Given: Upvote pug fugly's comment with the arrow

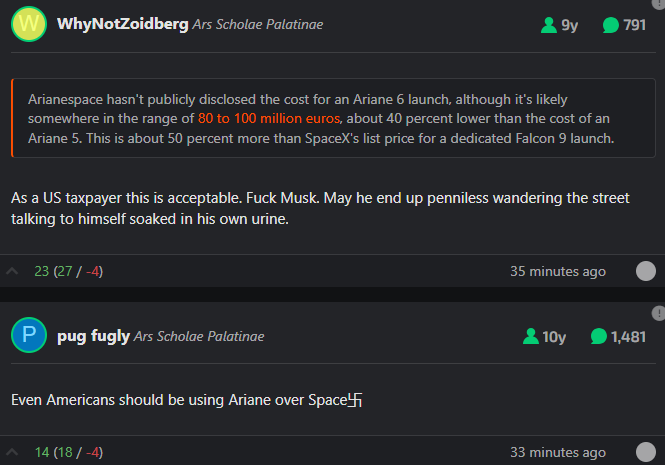Looking at the screenshot, I should pyautogui.click(x=12, y=452).
